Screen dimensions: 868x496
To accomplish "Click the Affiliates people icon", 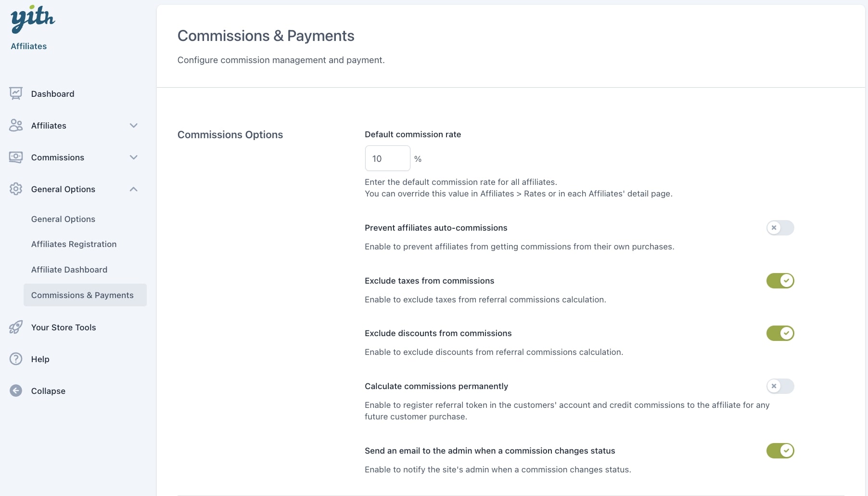I will coord(16,125).
